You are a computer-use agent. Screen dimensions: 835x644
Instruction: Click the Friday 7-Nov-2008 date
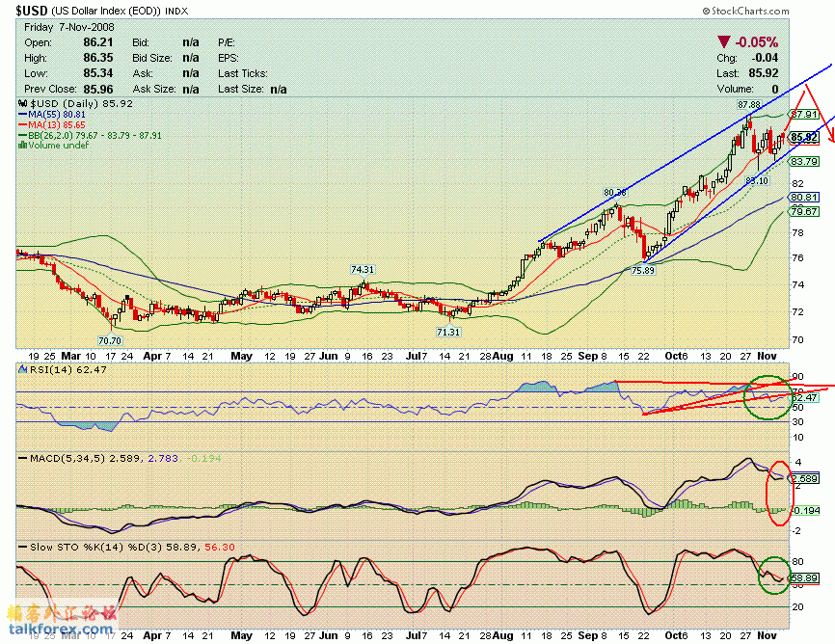click(69, 27)
